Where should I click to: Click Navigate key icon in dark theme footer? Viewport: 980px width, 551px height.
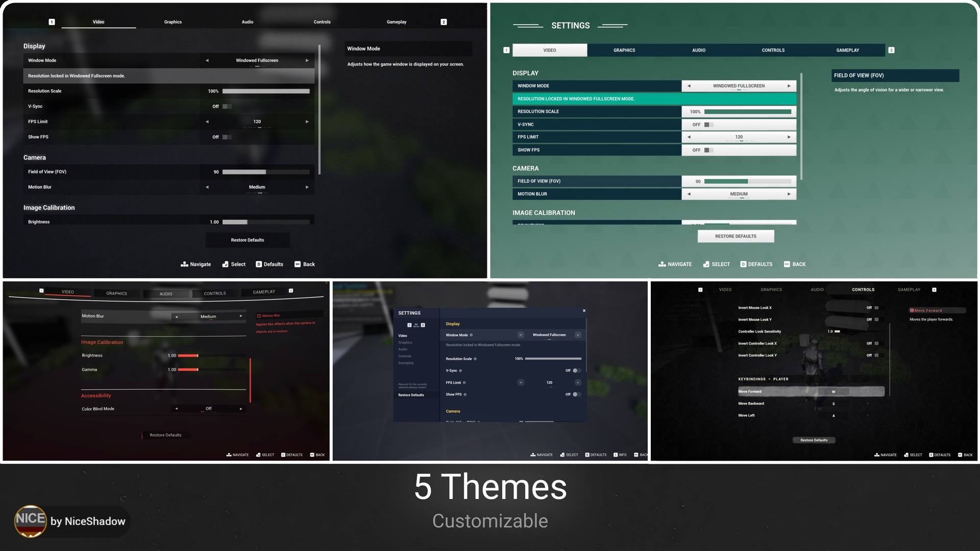(x=184, y=264)
